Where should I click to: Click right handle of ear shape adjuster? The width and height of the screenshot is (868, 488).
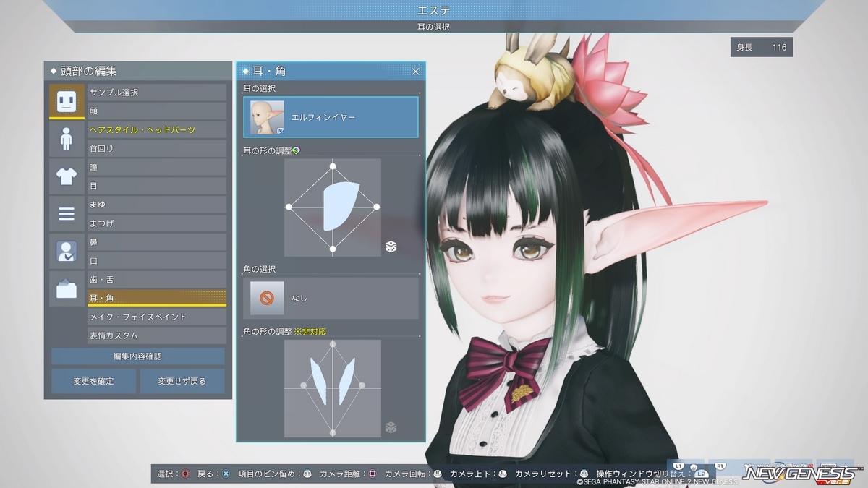[377, 207]
